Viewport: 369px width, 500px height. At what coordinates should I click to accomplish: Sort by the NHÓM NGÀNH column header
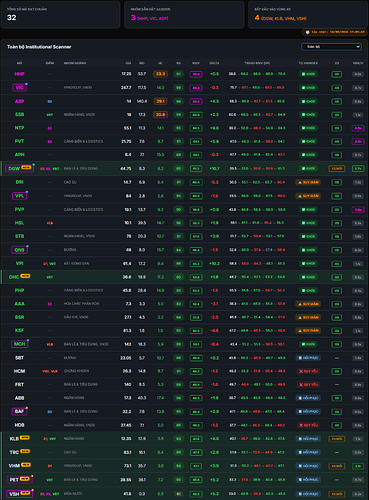tap(75, 63)
